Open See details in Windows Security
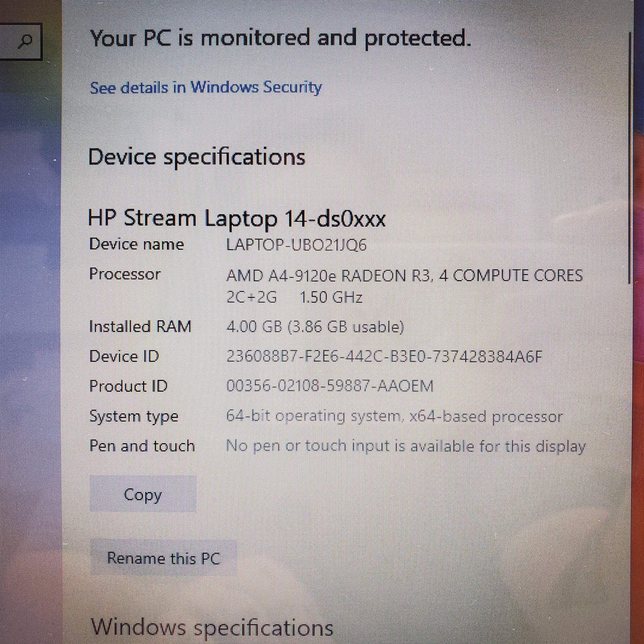This screenshot has width=644, height=644. (206, 88)
